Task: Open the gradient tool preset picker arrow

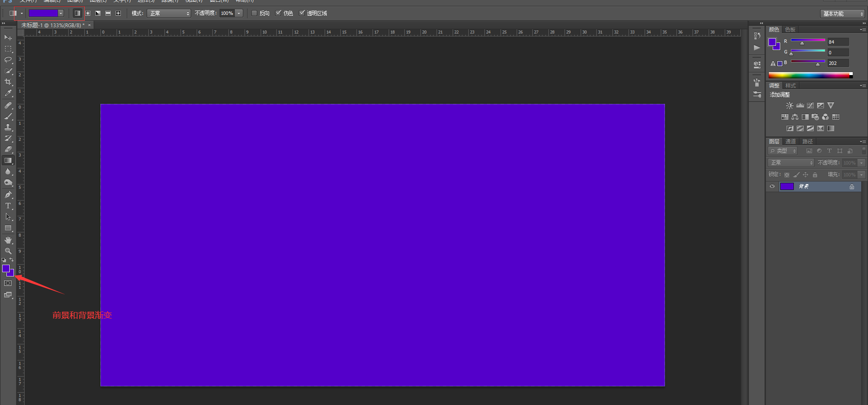Action: click(22, 13)
